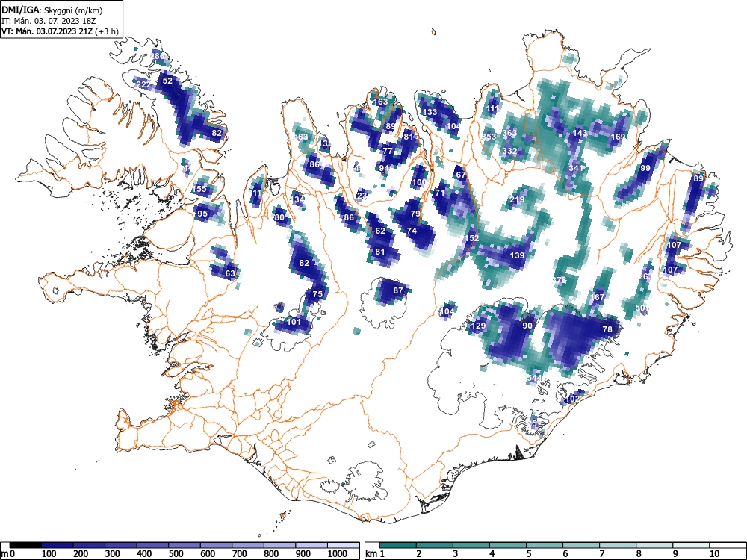The image size is (747, 560).
Task: Click visibility value '133' on the map
Action: pos(430,113)
